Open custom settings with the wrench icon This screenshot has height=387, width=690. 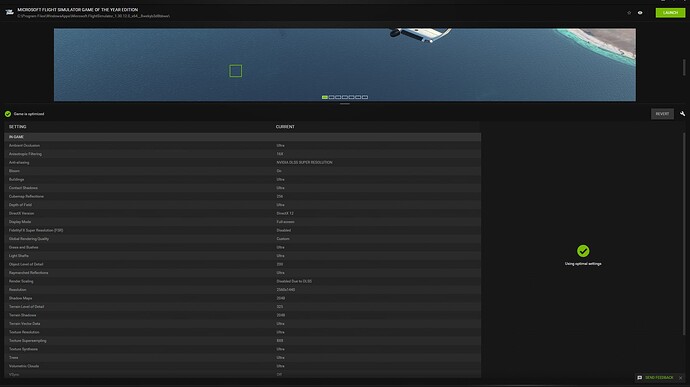682,114
